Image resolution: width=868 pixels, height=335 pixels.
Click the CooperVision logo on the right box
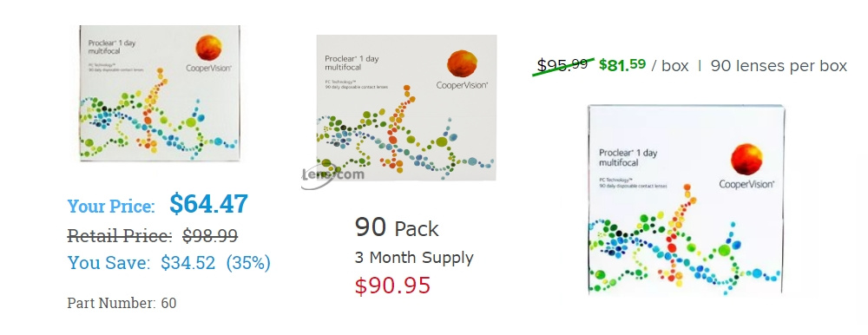(746, 167)
